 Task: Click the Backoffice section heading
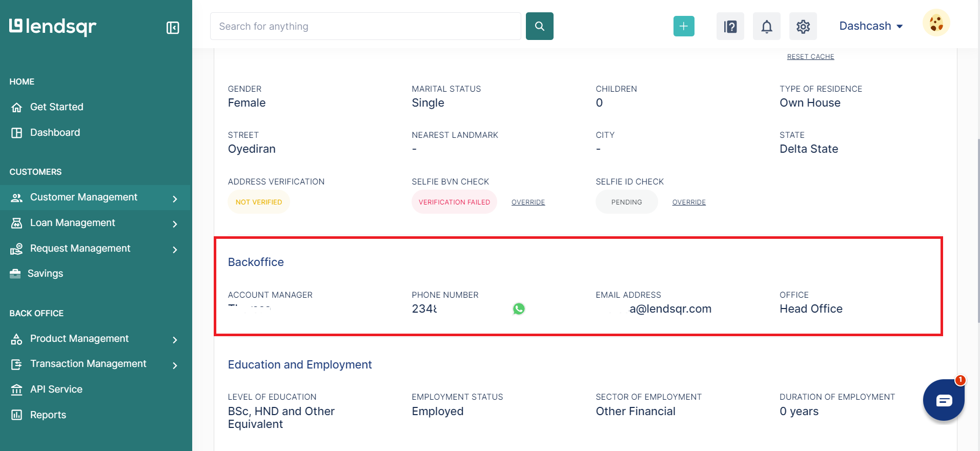[x=256, y=262]
